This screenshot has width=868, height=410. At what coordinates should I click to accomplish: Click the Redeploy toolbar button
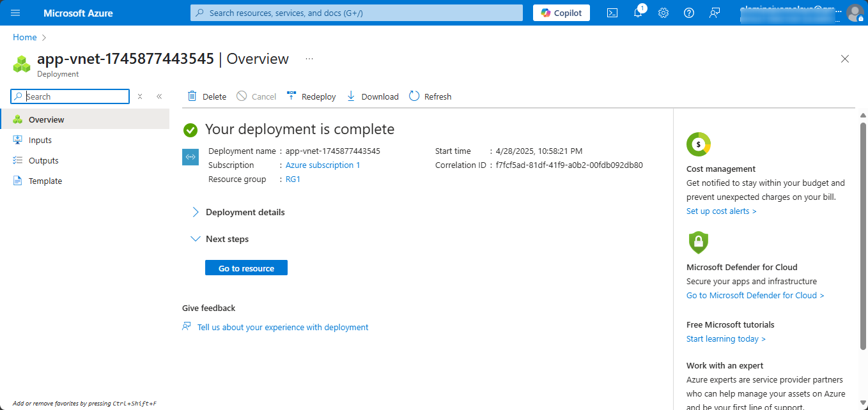click(x=311, y=96)
